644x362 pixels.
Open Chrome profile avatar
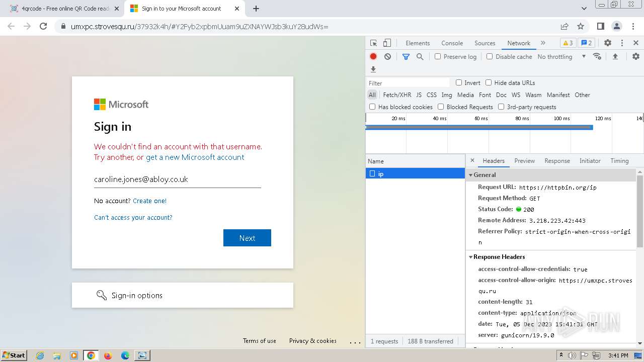[x=617, y=26]
